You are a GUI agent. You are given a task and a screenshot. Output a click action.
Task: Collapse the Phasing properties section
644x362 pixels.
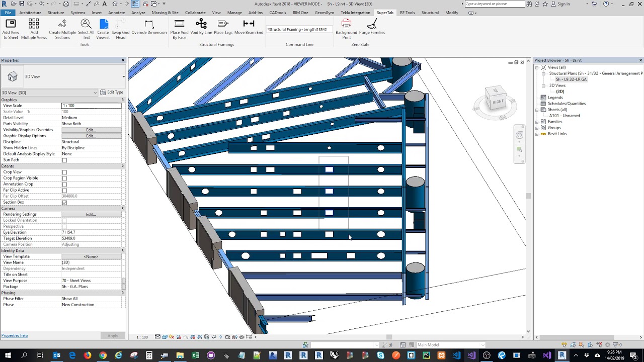click(122, 293)
